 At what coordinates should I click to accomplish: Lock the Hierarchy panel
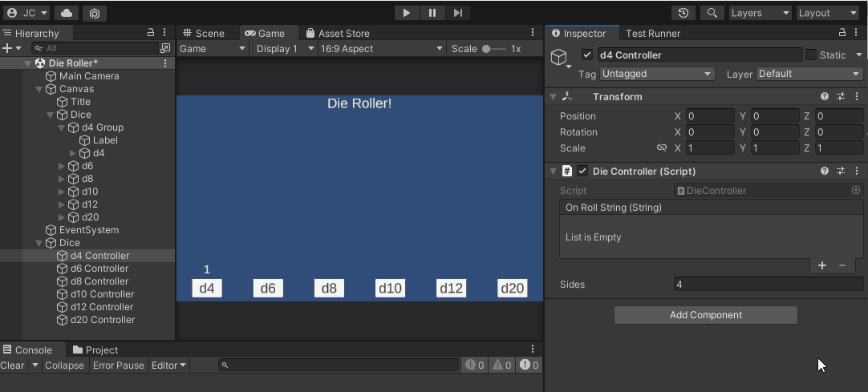151,33
